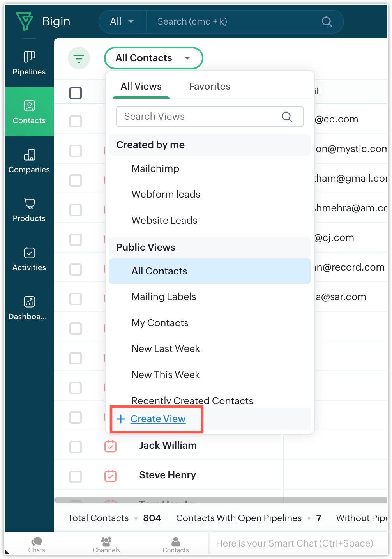Click the Search Views magnifier icon

coord(287,117)
